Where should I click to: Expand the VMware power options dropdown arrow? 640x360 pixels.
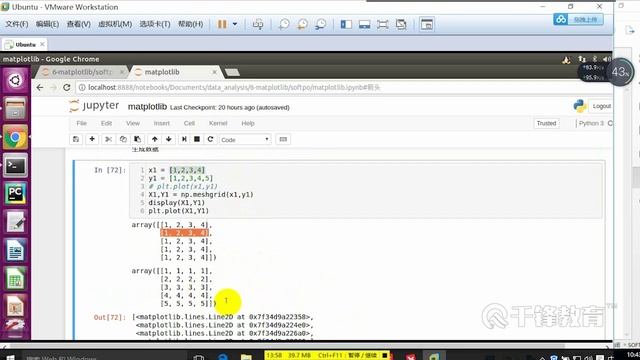point(235,24)
